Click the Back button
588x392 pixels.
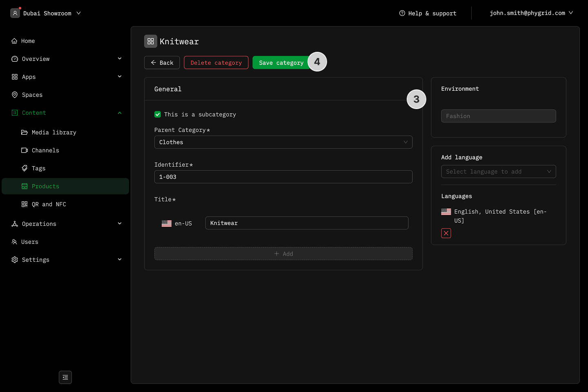tap(162, 62)
